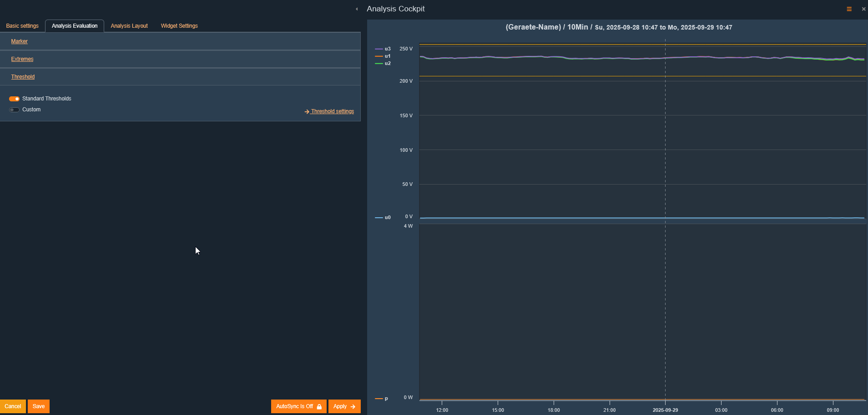Image resolution: width=868 pixels, height=415 pixels.
Task: Collapse the Threshold section
Action: [x=23, y=77]
